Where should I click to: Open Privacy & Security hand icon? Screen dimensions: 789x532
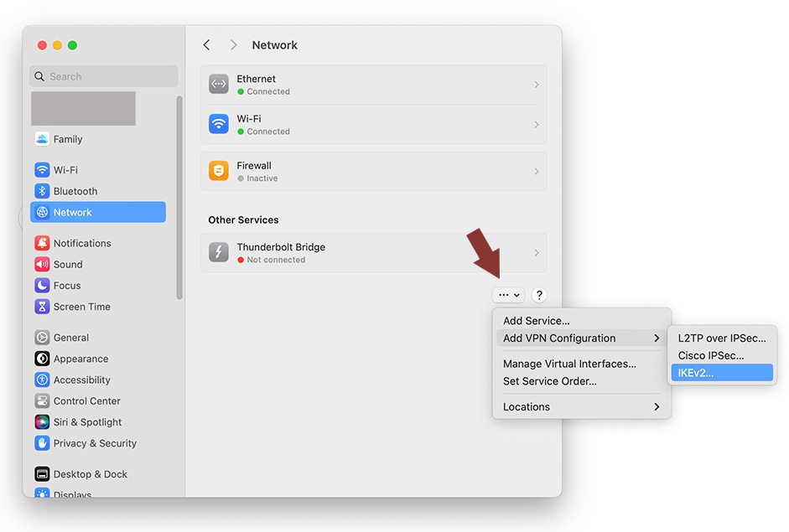point(42,443)
